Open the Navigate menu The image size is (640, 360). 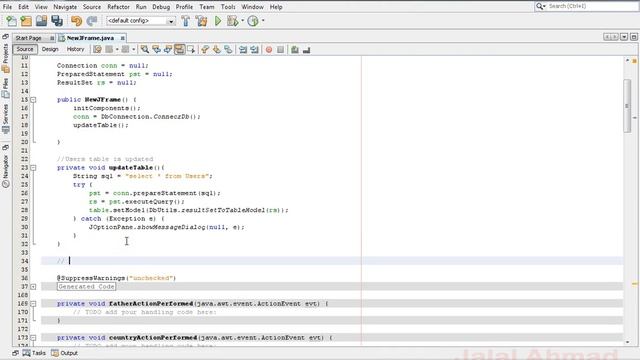(x=65, y=7)
